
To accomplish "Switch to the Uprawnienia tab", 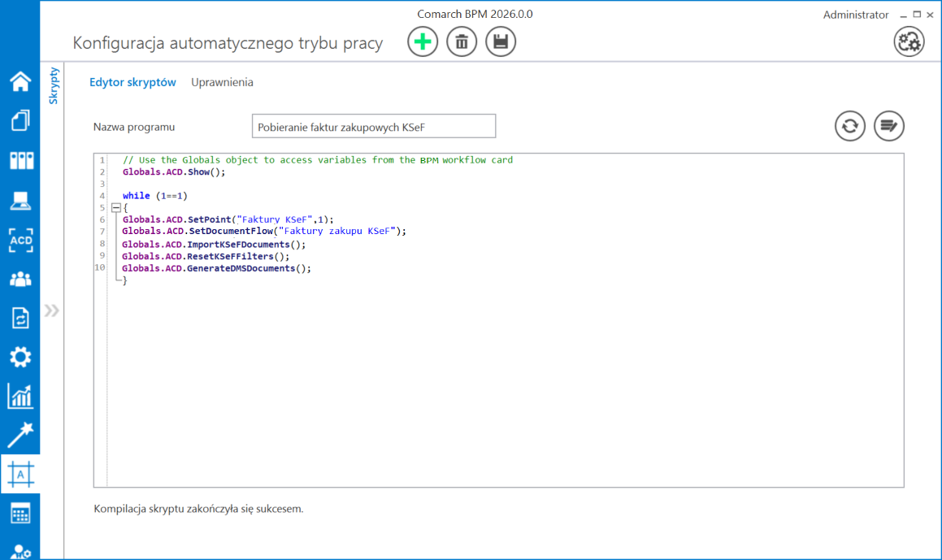I will [x=222, y=82].
